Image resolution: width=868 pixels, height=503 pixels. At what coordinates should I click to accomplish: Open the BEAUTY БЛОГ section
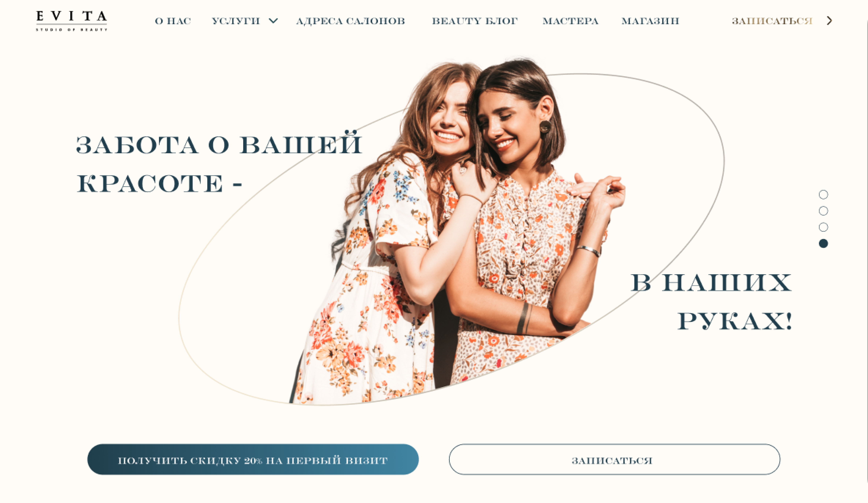click(x=475, y=21)
